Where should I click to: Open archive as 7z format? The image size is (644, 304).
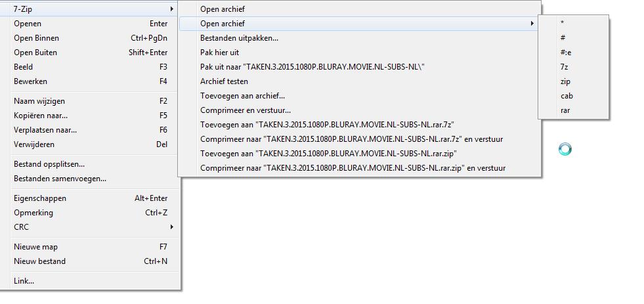click(x=573, y=66)
